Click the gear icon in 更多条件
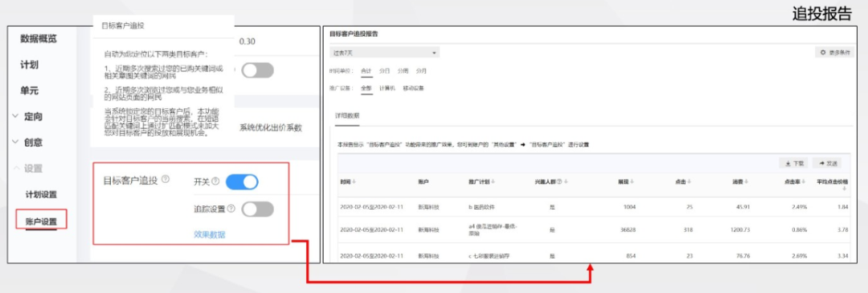This screenshot has height=293, width=868. tap(823, 52)
